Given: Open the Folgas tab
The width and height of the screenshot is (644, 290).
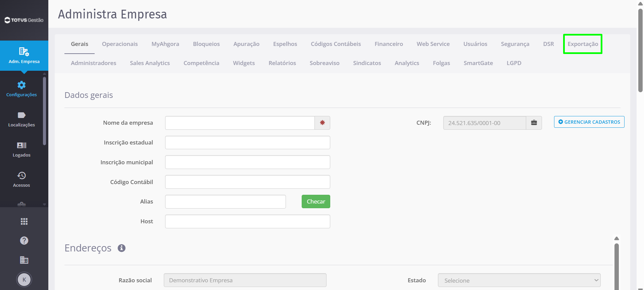Looking at the screenshot, I should (x=441, y=63).
